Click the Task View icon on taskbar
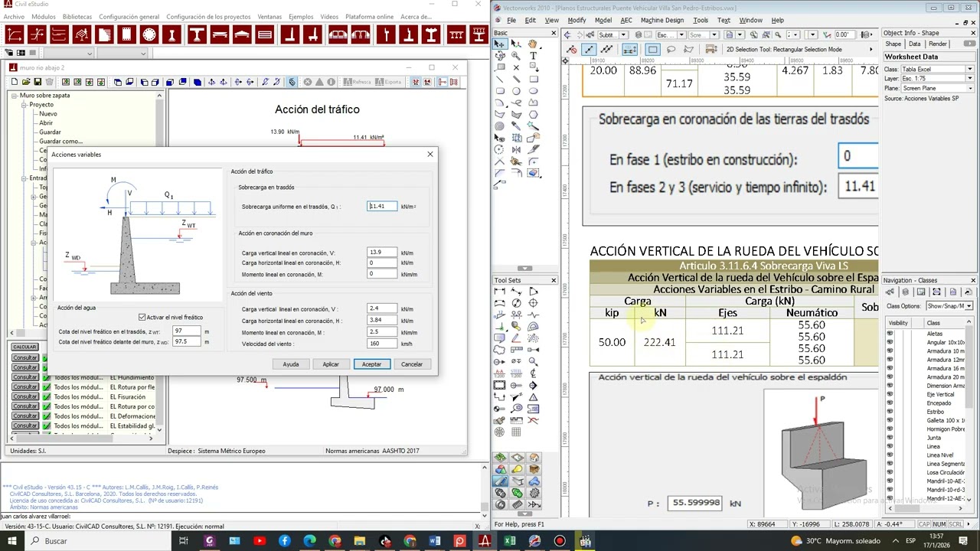 coord(184,541)
